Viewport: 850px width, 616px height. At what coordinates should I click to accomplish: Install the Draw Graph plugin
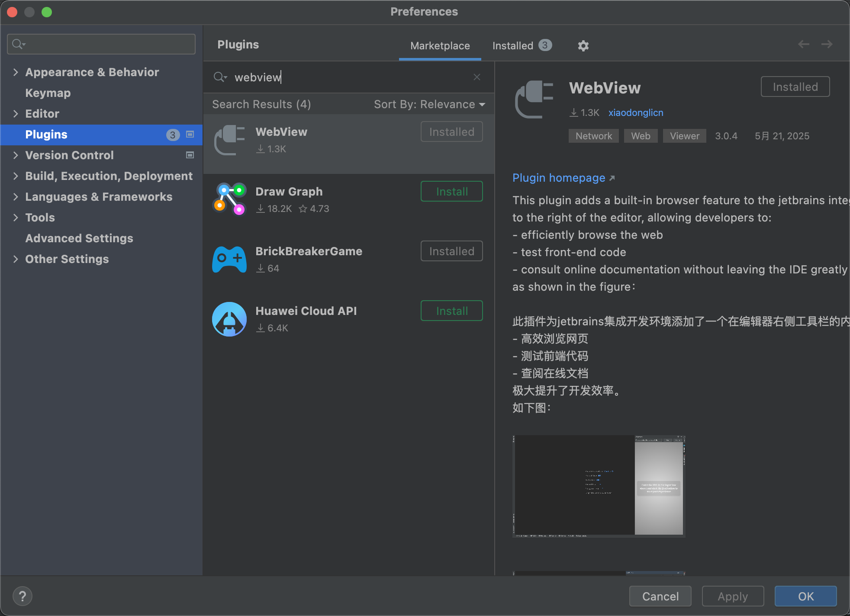(451, 191)
